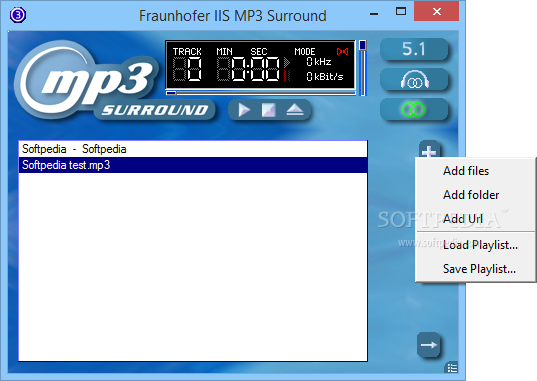Click the red mode indicator on display
The height and width of the screenshot is (381, 537).
coord(342,51)
